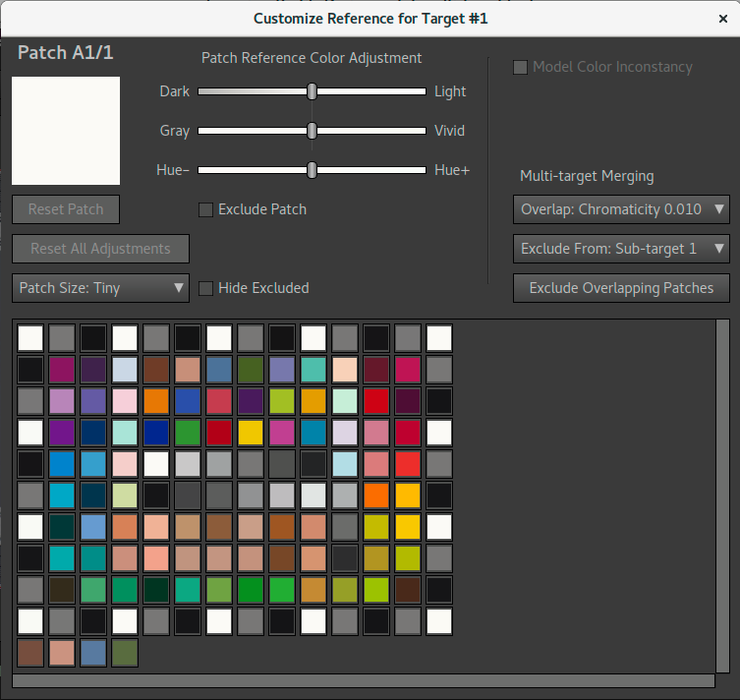Select the mustard-yellow patch beside the gray patch

(376, 527)
